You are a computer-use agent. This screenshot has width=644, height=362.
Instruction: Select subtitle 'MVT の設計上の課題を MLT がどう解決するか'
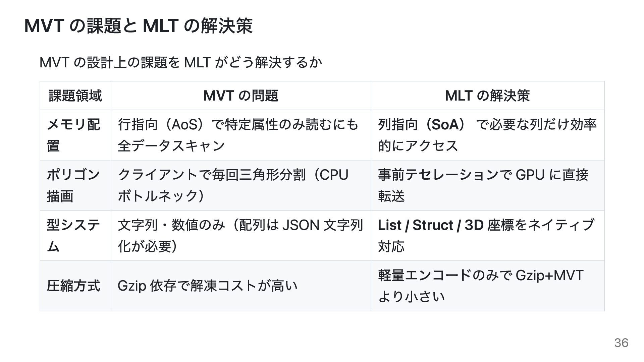point(180,62)
